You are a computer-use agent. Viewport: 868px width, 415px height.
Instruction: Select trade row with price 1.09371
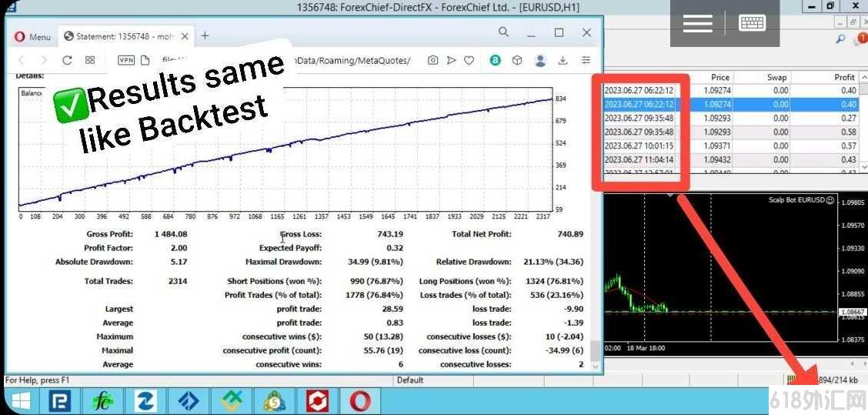pos(729,146)
